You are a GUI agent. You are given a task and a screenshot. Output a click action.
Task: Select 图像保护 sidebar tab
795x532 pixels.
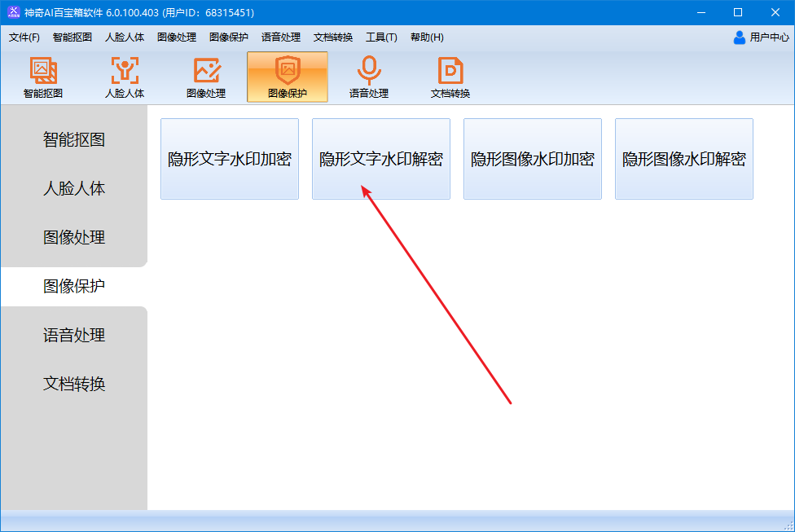click(74, 286)
